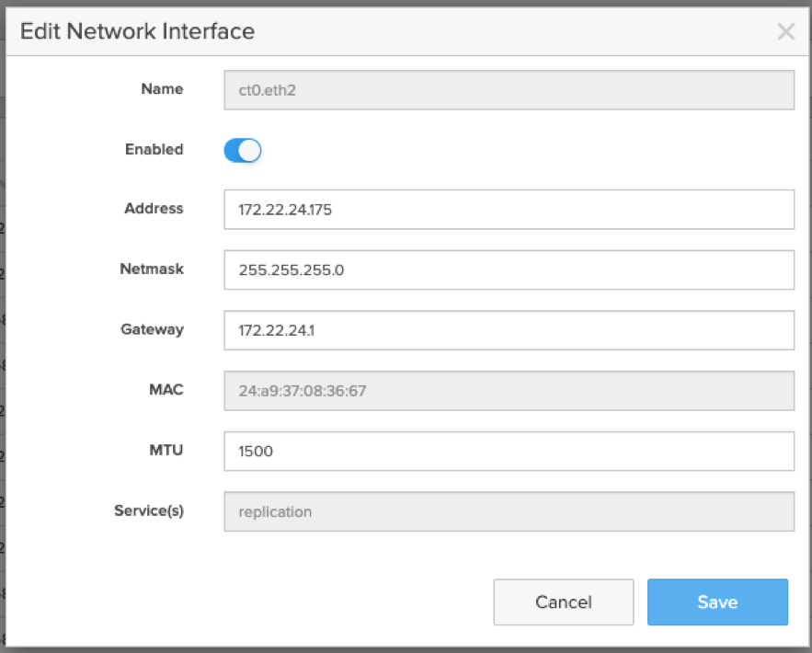The width and height of the screenshot is (812, 653).
Task: Click the disabled Service(s) replication field
Action: pos(509,511)
